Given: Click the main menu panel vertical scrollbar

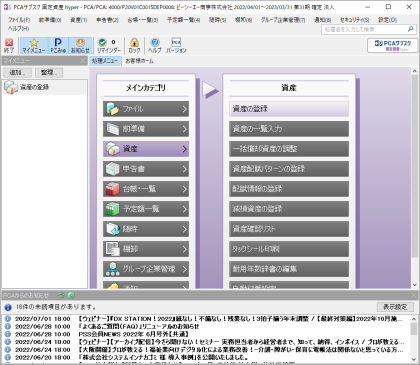Looking at the screenshot, I should 415,178.
